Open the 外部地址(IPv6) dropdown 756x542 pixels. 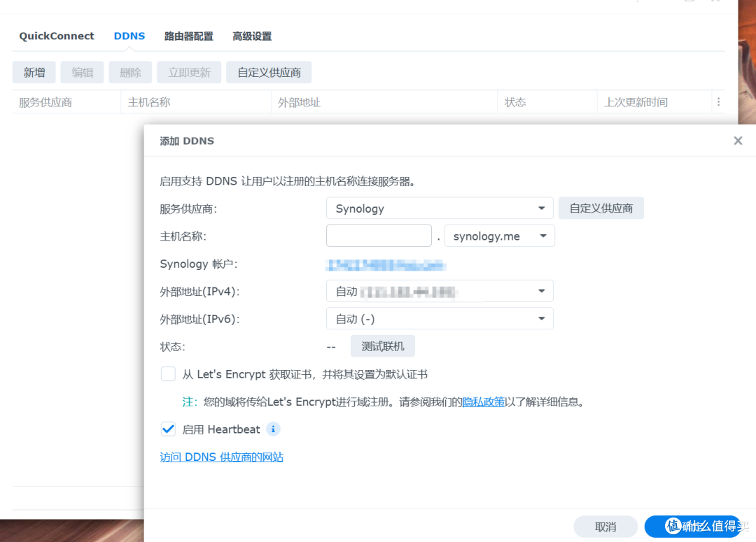point(439,318)
